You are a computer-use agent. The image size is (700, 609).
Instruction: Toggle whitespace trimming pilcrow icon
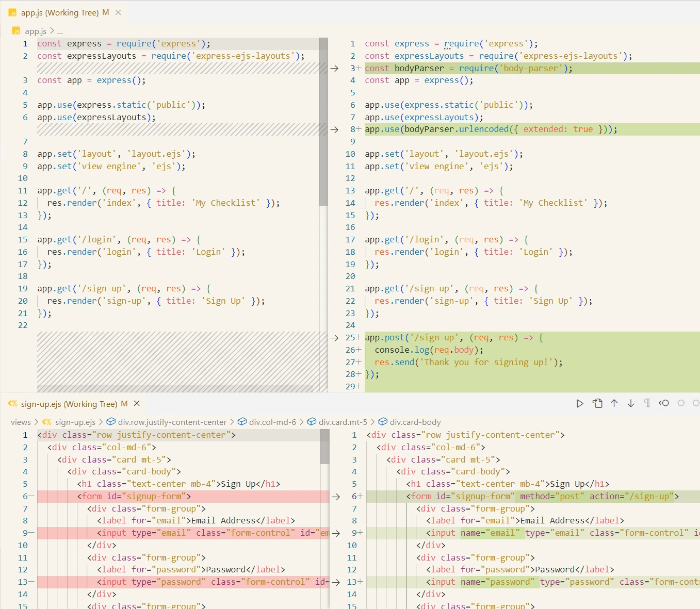coord(647,403)
